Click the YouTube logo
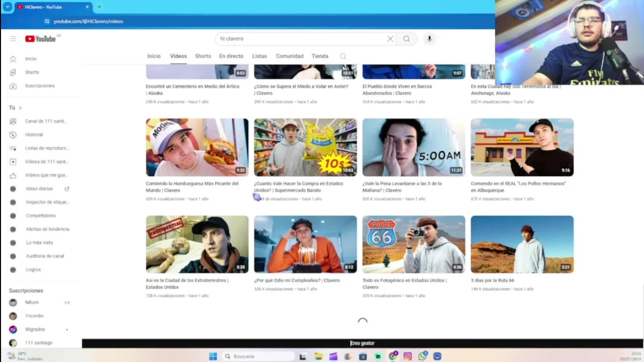Viewport: 644px width, 362px height. click(40, 39)
